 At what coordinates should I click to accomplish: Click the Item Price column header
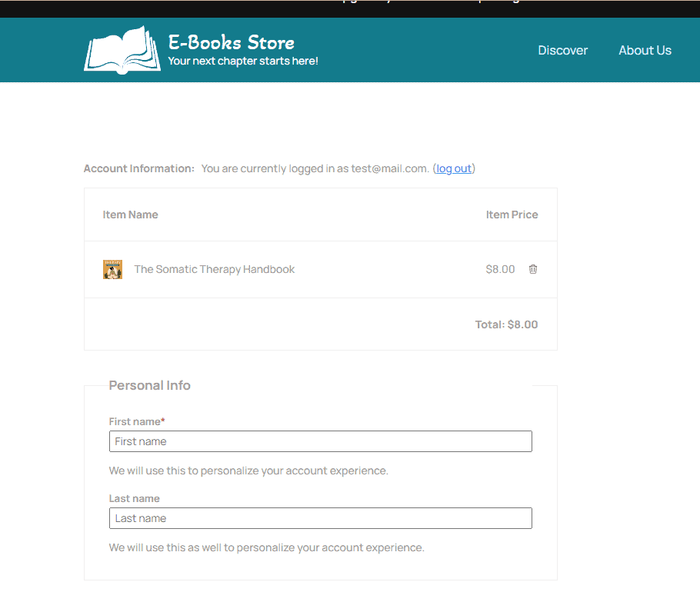click(x=512, y=215)
